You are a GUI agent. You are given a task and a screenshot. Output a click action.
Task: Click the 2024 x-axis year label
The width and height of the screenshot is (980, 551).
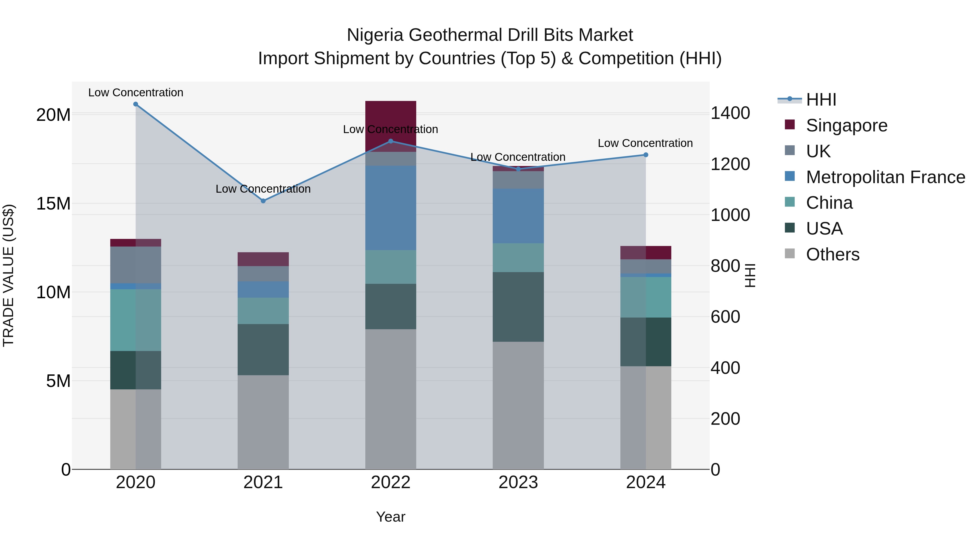coord(646,482)
